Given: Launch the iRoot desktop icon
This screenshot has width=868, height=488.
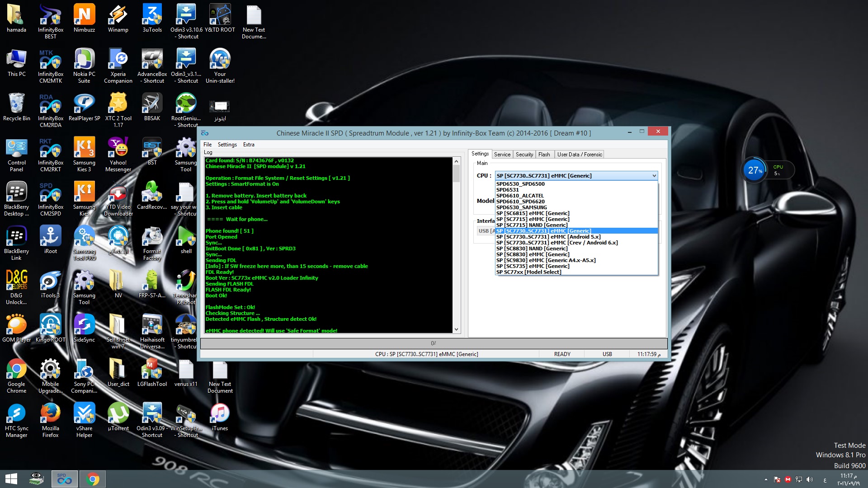Looking at the screenshot, I should [x=51, y=239].
